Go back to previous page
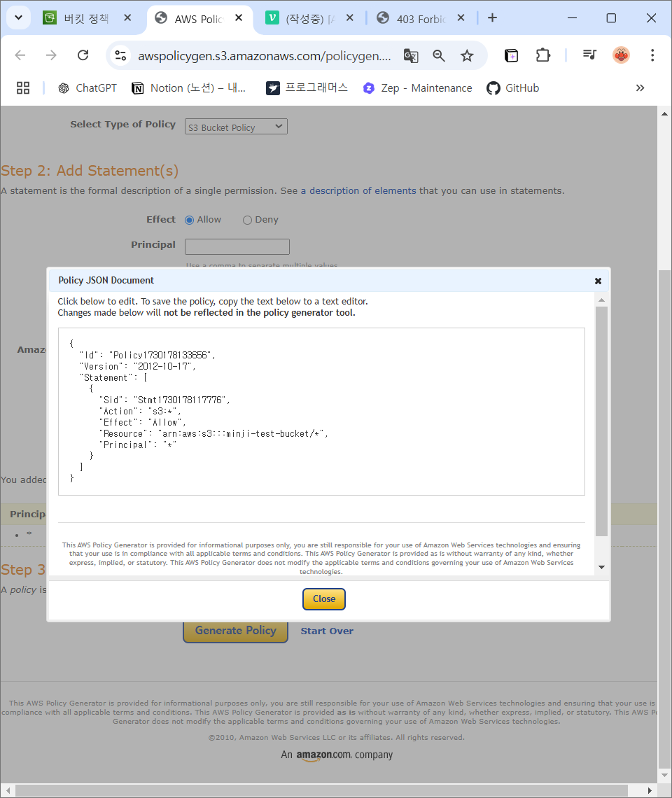This screenshot has width=672, height=798. 20,55
